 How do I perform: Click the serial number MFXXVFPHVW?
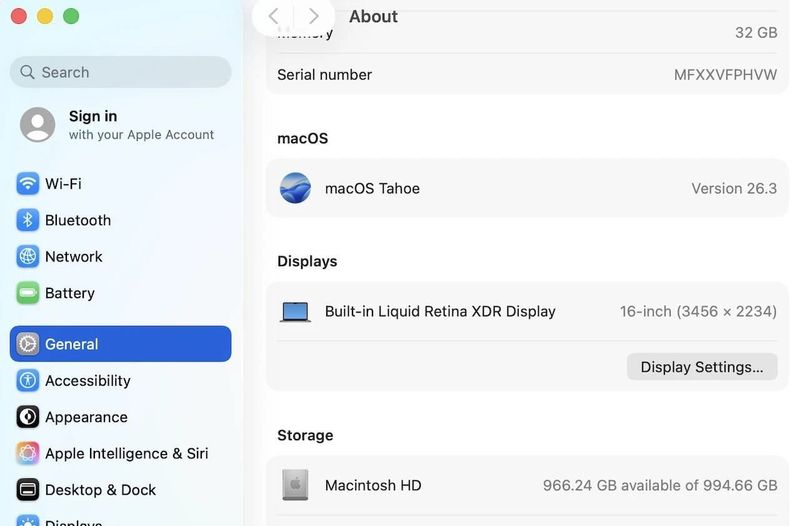[726, 75]
